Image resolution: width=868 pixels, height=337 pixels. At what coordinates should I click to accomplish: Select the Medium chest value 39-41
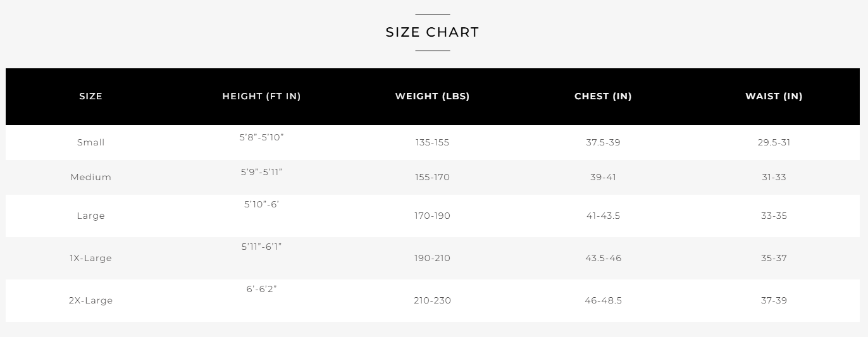(603, 177)
